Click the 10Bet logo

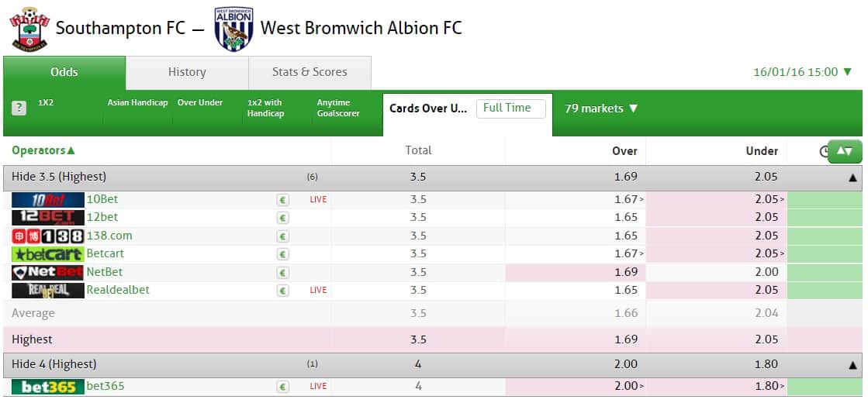coord(48,200)
